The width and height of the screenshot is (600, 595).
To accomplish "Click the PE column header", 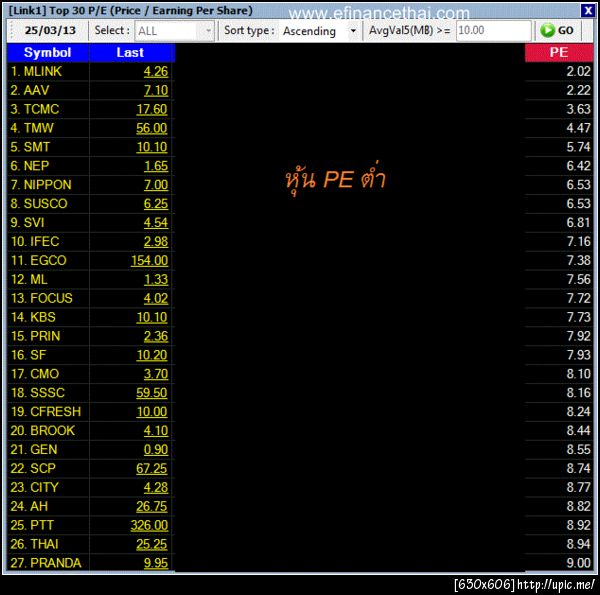I will (559, 52).
